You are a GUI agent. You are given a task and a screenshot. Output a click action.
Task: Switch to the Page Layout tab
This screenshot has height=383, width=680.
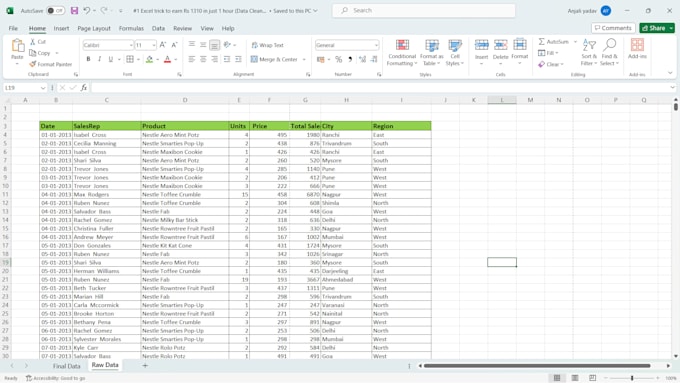(x=94, y=28)
